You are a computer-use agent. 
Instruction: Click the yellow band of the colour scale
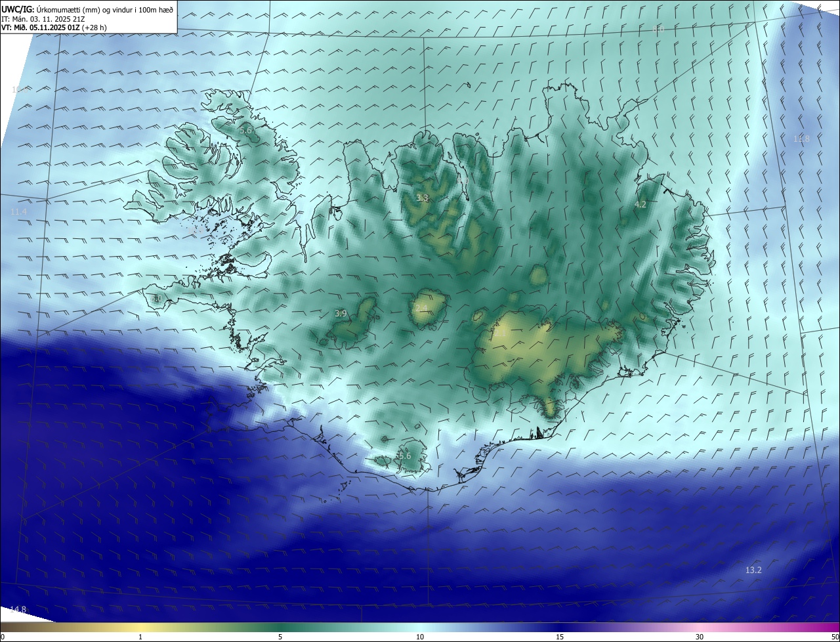(140, 628)
